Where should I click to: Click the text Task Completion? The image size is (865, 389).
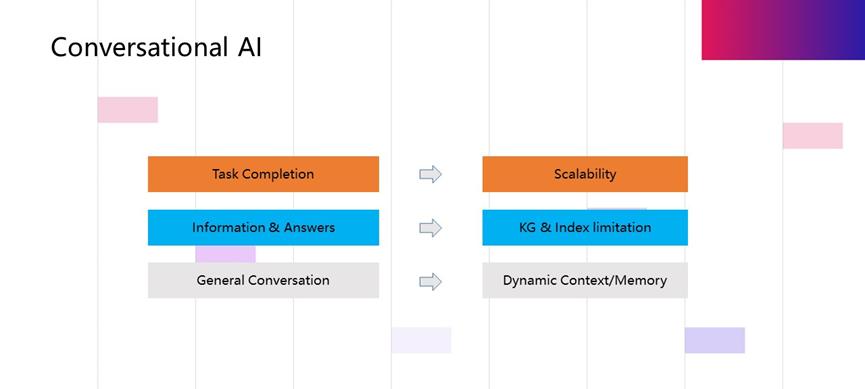(x=263, y=174)
